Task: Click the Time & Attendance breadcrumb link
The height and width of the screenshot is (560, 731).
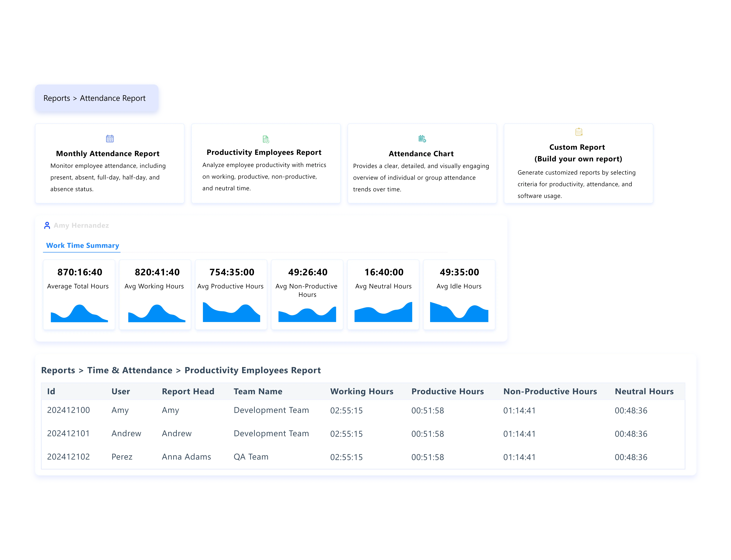Action: click(x=130, y=370)
